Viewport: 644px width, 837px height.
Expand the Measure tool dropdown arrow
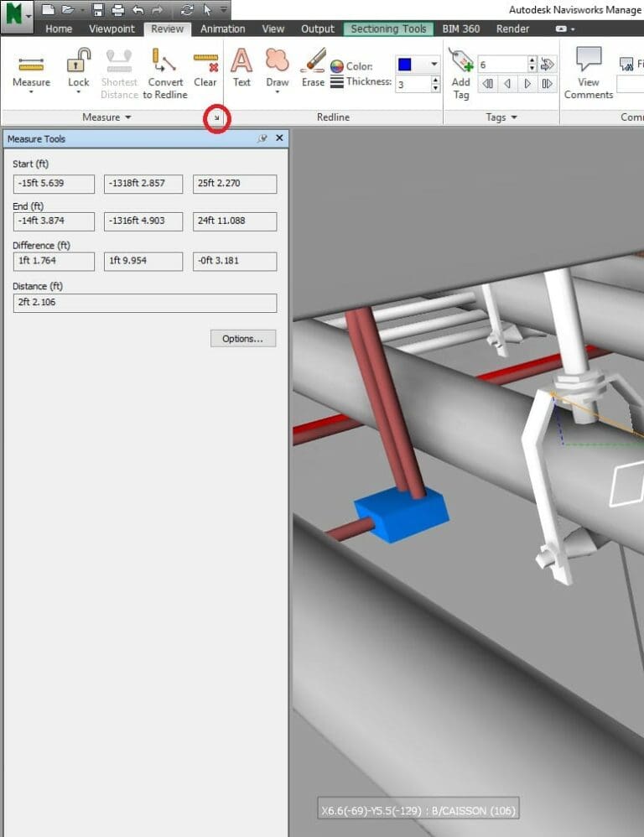click(31, 92)
